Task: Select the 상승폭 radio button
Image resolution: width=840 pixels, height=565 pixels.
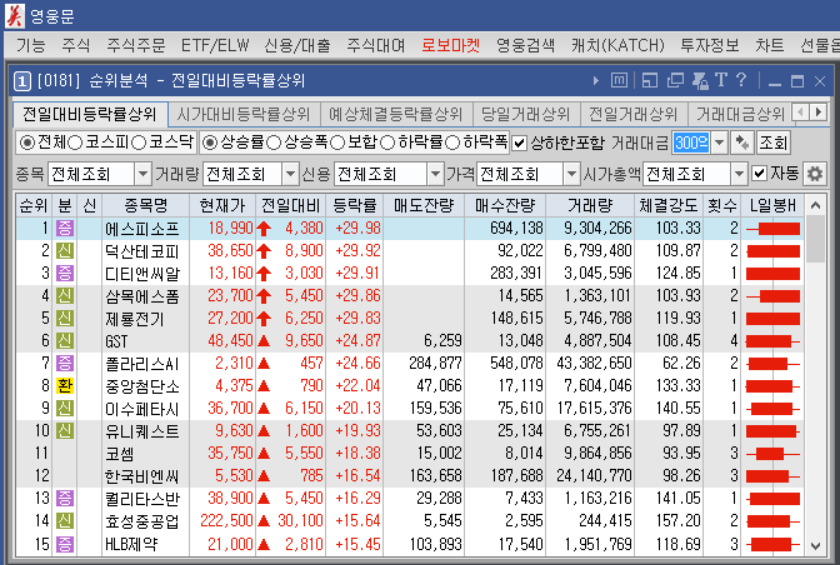Action: [274, 142]
